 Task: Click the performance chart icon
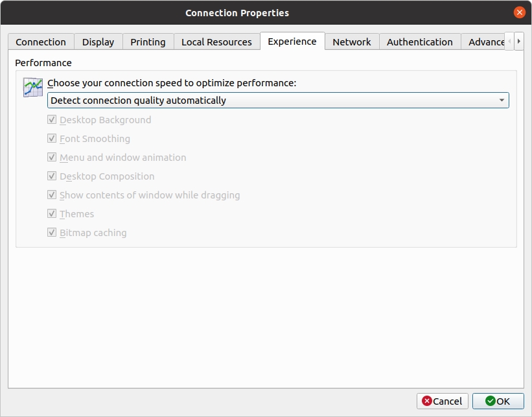[32, 88]
